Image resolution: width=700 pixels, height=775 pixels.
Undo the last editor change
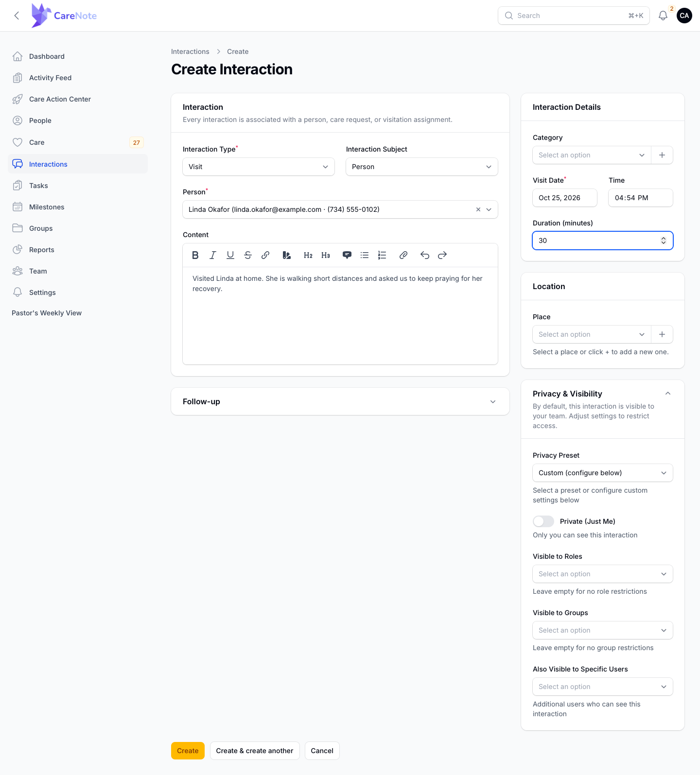click(425, 255)
